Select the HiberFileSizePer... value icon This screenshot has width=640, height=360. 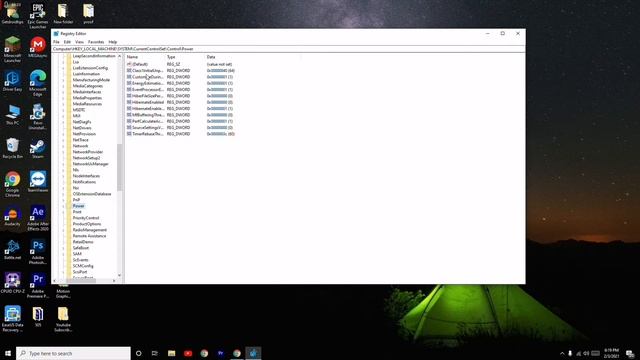pyautogui.click(x=129, y=96)
